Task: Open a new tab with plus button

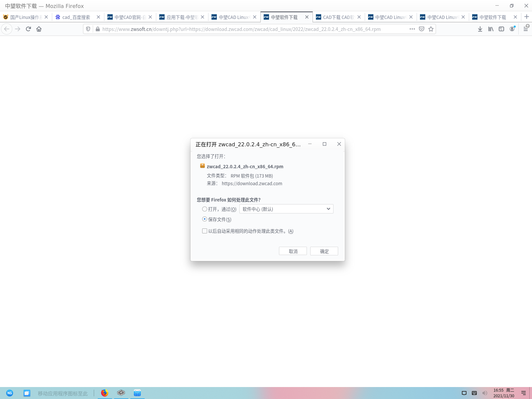Action: click(x=527, y=17)
